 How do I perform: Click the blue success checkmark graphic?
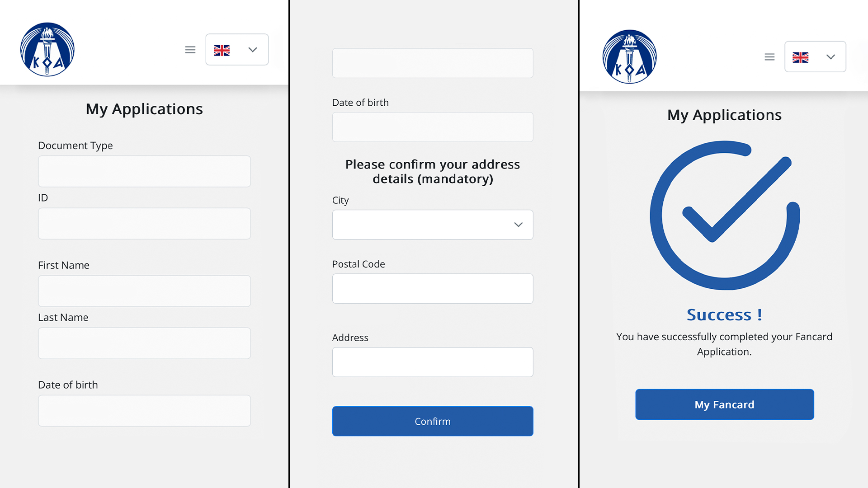725,215
